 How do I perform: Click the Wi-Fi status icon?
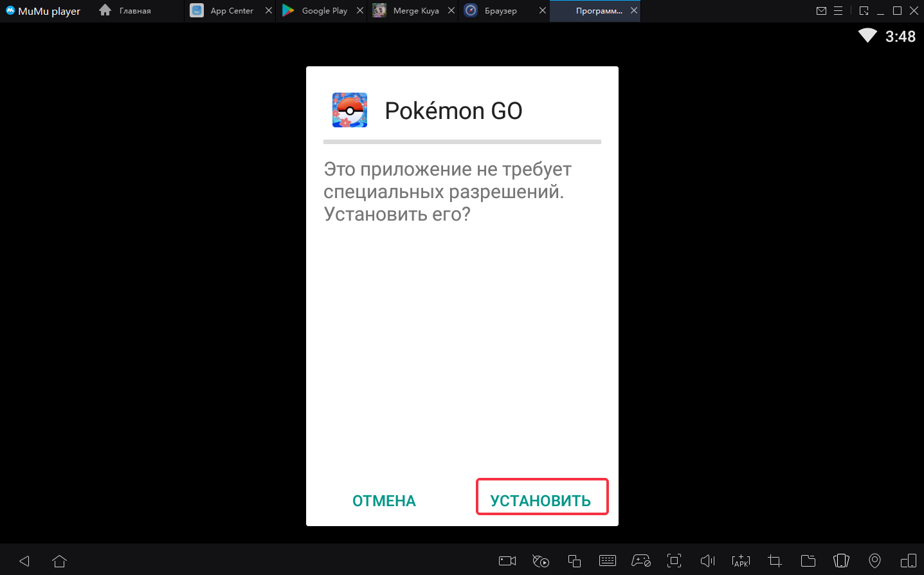pyautogui.click(x=867, y=36)
